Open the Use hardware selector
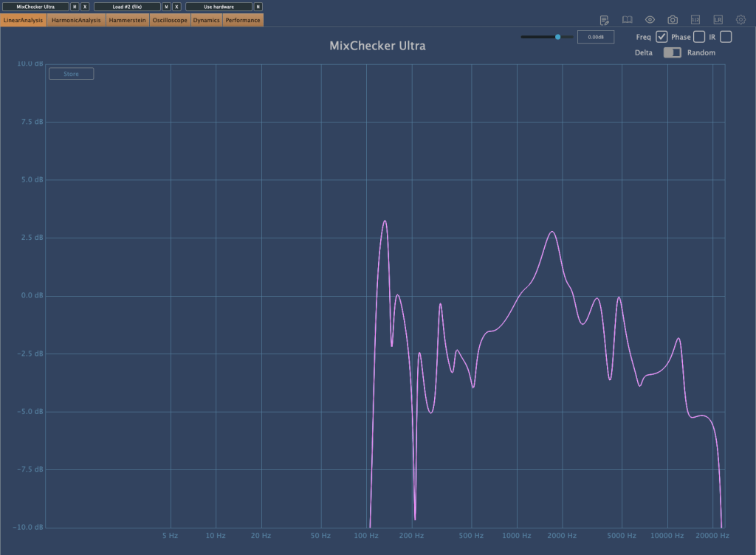The width and height of the screenshot is (756, 555). pyautogui.click(x=219, y=7)
